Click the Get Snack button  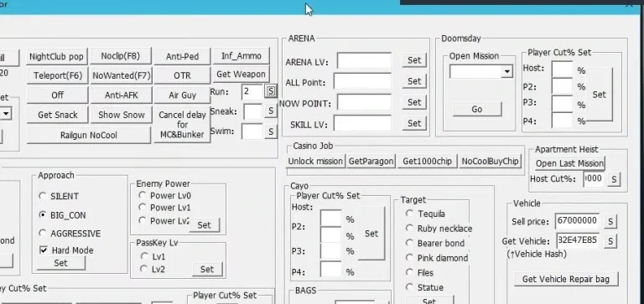click(x=58, y=115)
